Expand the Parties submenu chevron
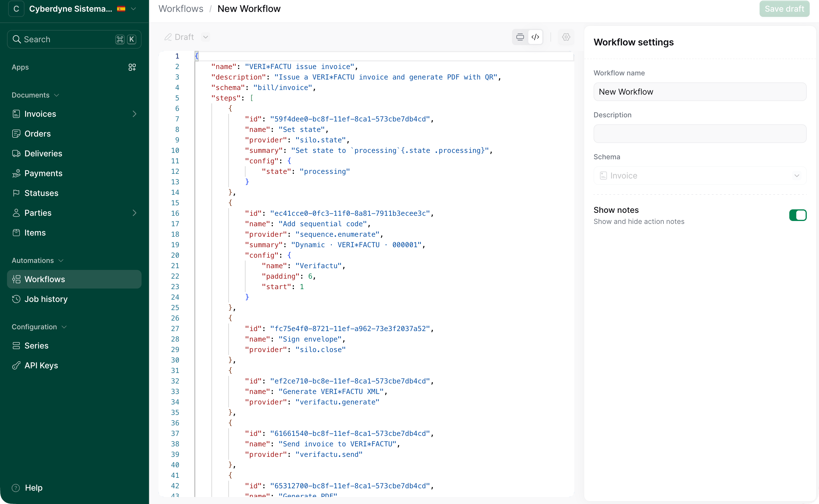The height and width of the screenshot is (504, 819). coord(135,213)
